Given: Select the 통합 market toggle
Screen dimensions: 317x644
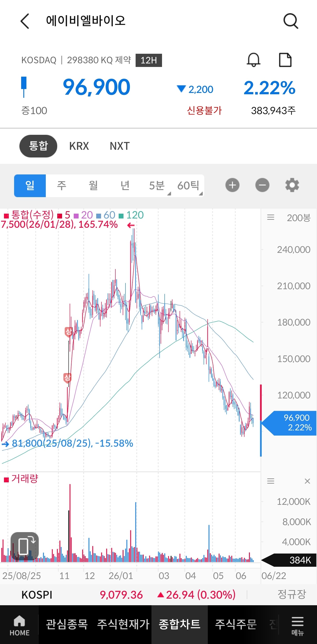Looking at the screenshot, I should tap(38, 146).
